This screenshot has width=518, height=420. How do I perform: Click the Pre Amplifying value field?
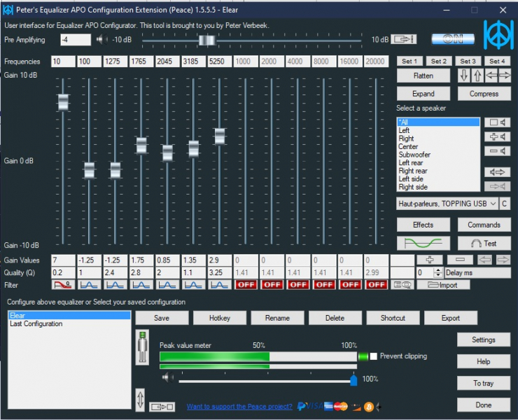pyautogui.click(x=76, y=40)
